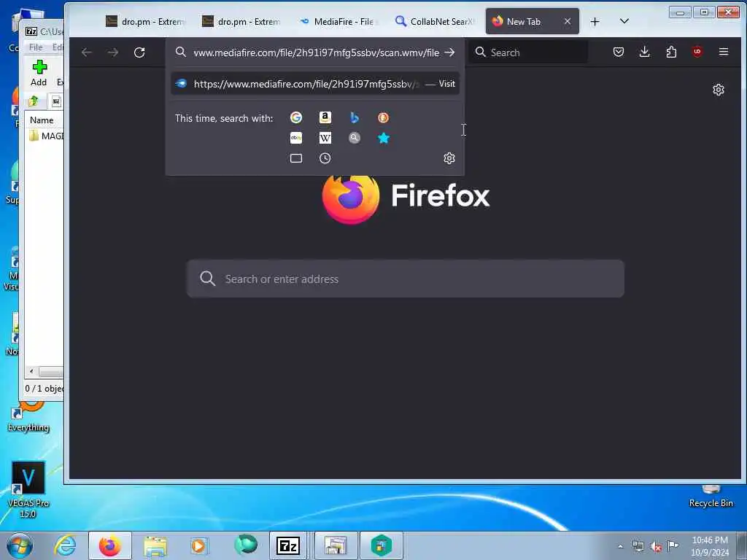Show hidden tray icons arrow
Image resolution: width=747 pixels, height=560 pixels.
[x=620, y=546]
